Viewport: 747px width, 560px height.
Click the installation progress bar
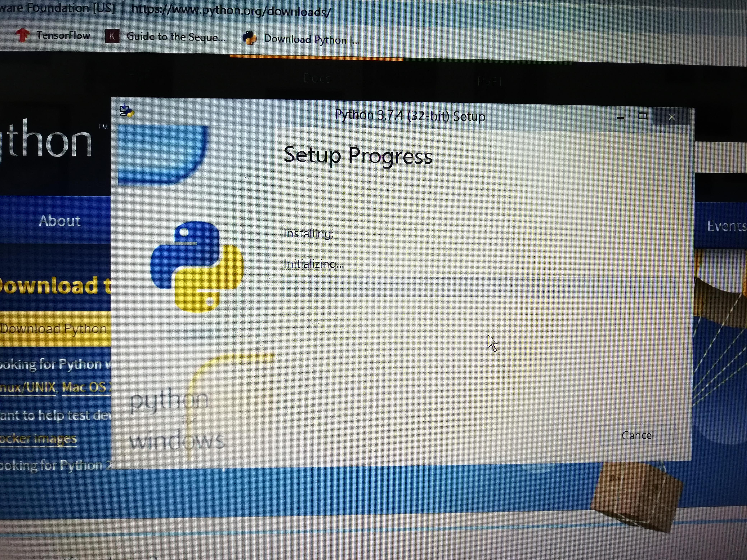tap(480, 287)
